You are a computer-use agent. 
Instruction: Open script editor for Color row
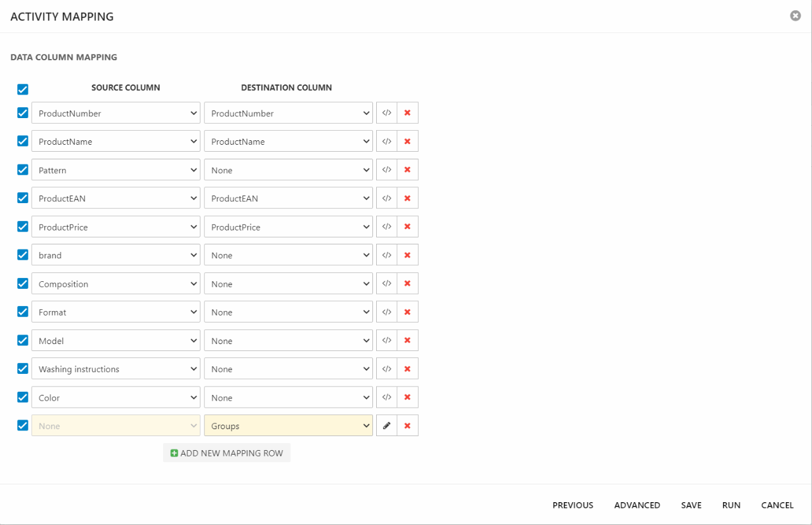tap(386, 397)
